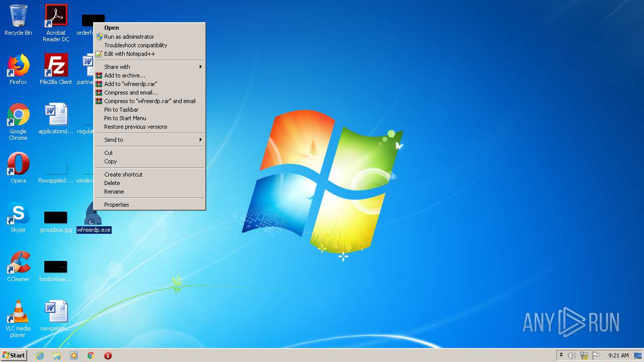Show hidden system tray icons
This screenshot has width=644, height=362.
coord(561,355)
